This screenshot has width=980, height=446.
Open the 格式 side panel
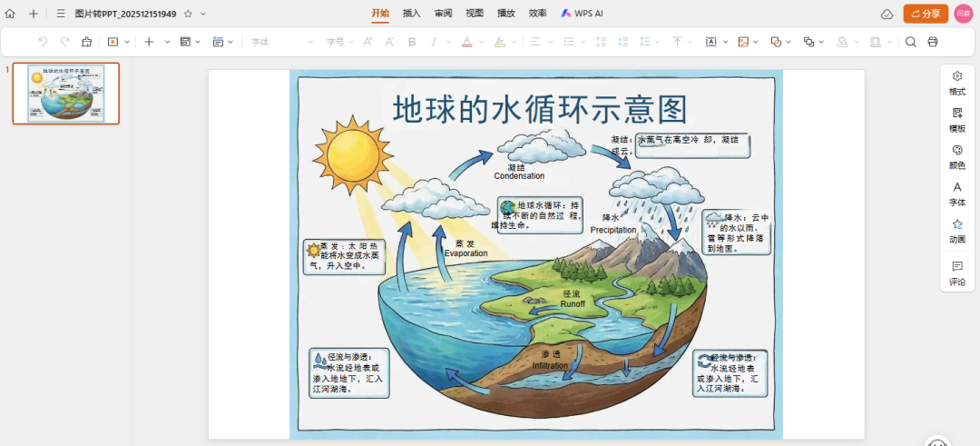point(957,84)
